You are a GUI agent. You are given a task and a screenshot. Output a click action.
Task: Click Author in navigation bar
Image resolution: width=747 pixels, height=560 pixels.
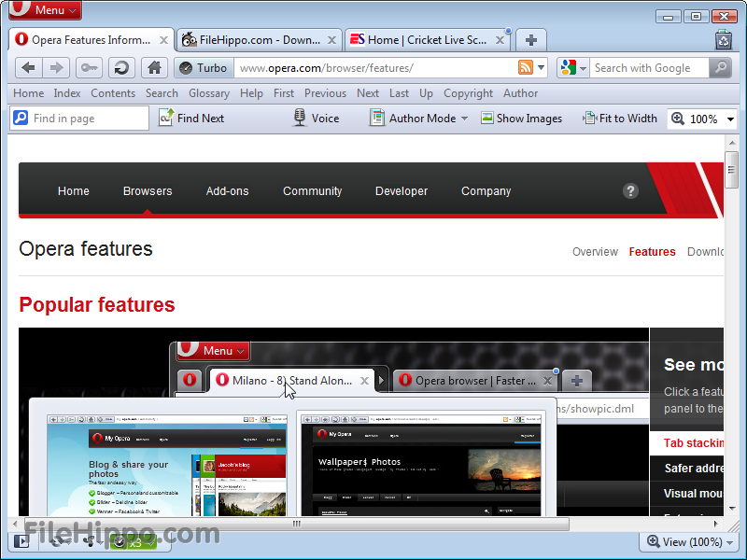point(521,93)
